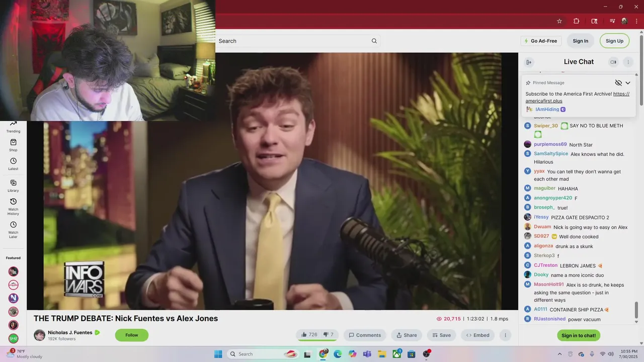Open OBS Studio from taskbar
The image size is (644, 362).
[x=427, y=354]
